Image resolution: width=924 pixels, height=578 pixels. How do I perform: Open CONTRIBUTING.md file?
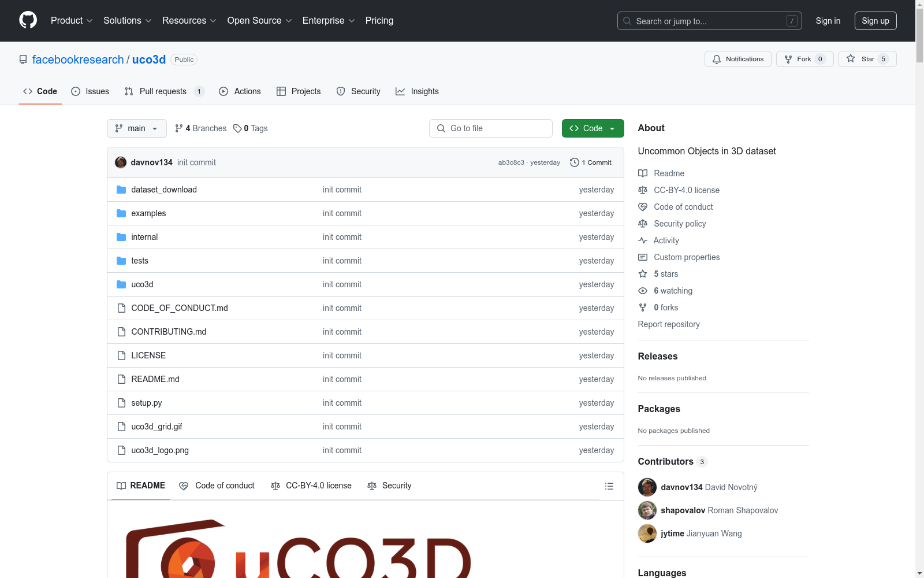point(169,332)
